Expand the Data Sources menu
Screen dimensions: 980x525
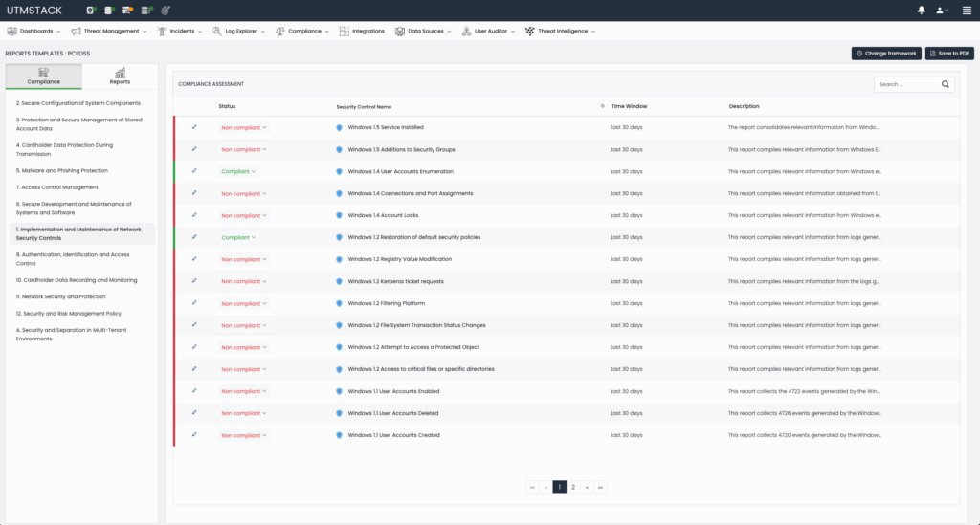tap(421, 31)
